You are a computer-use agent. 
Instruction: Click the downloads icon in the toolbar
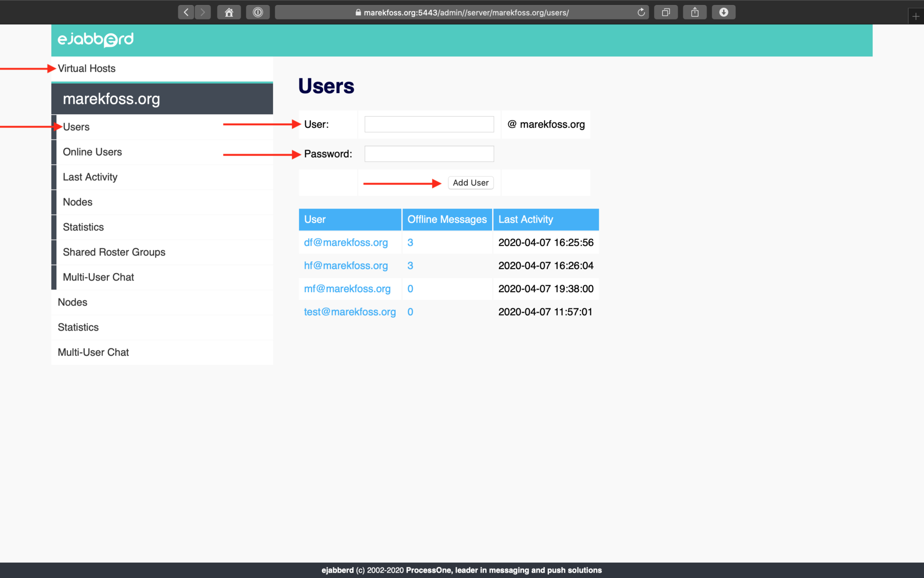coord(724,12)
